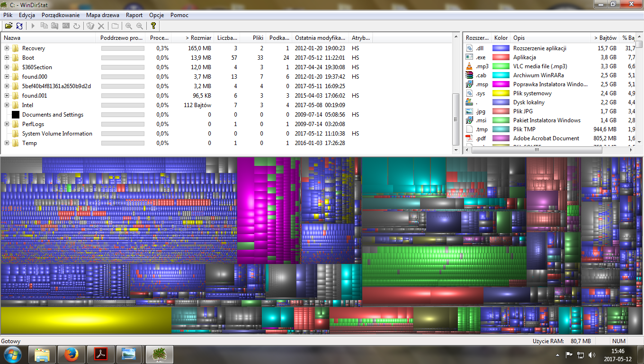Open the Plik menu
This screenshot has height=364, width=644.
point(8,15)
